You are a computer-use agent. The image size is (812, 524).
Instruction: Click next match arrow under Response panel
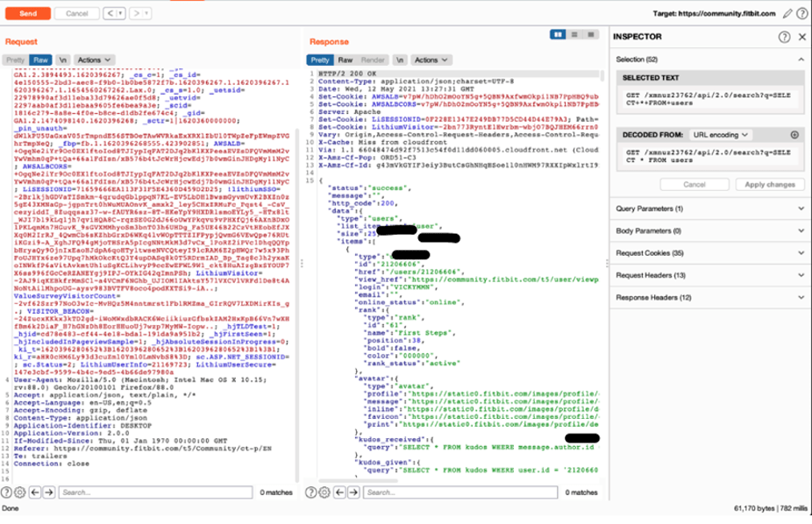pos(353,492)
